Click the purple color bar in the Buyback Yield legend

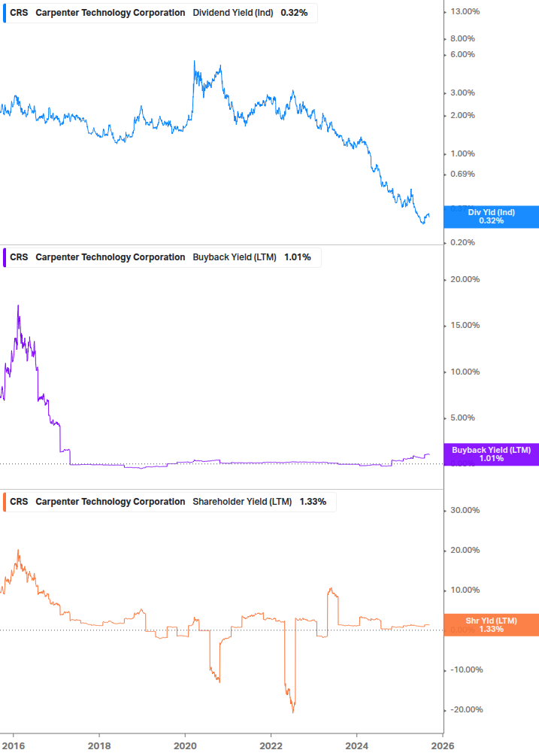click(x=5, y=257)
